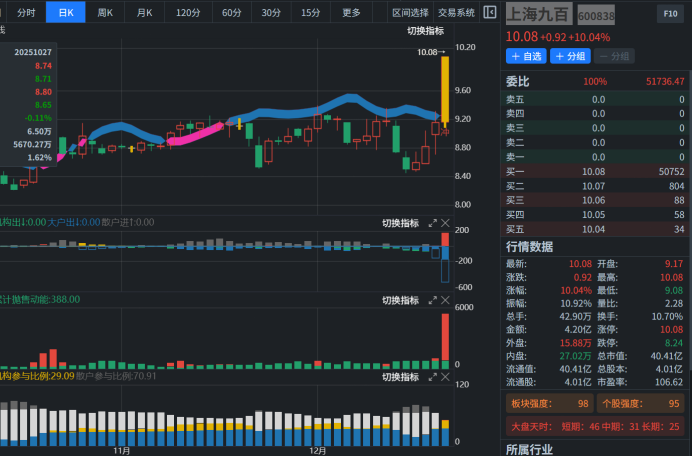Close the fund flow indicator panel
This screenshot has width=692, height=457.
coord(446,223)
